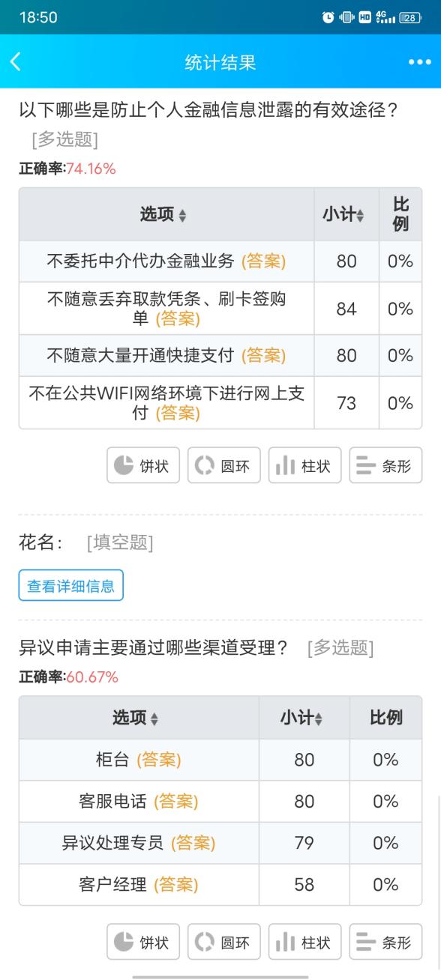Tap the battery indicator in status bar
The width and height of the screenshot is (441, 980).
pos(410,17)
